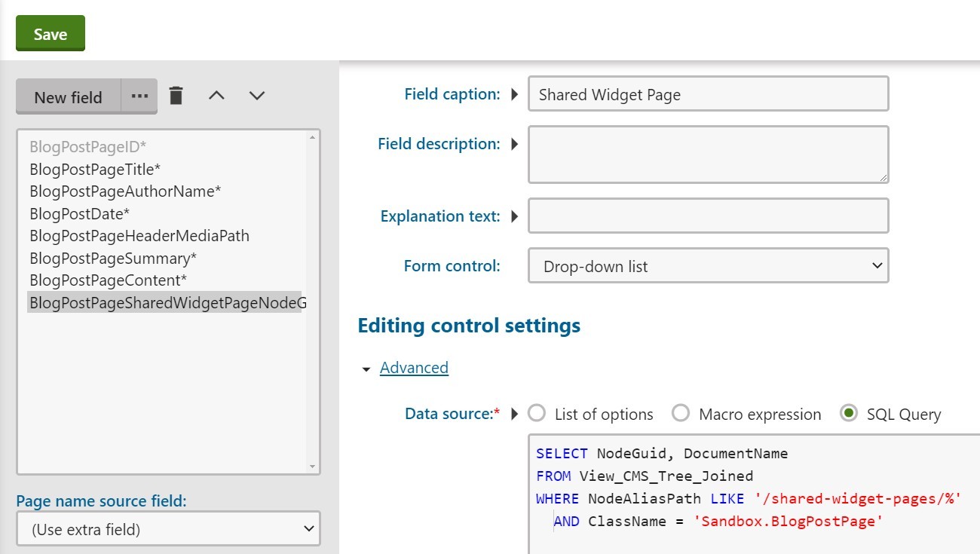980x554 pixels.
Task: Open the Form control drop-down list
Action: pos(709,266)
